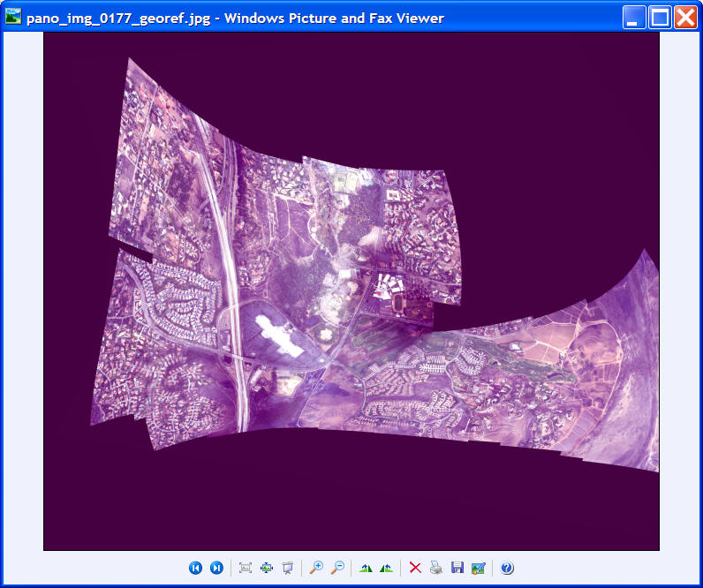Screen dimensions: 703x588
Task: Open the image for editing
Action: coord(479,568)
